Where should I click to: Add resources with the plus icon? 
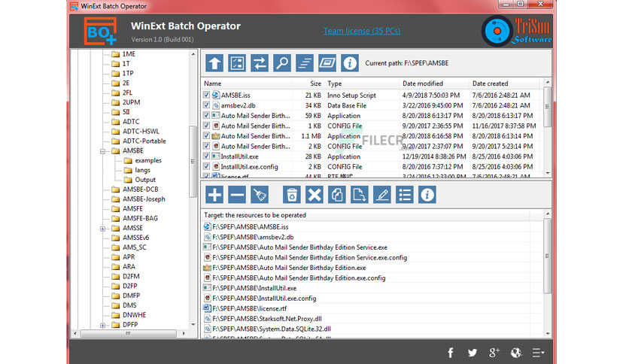[214, 195]
